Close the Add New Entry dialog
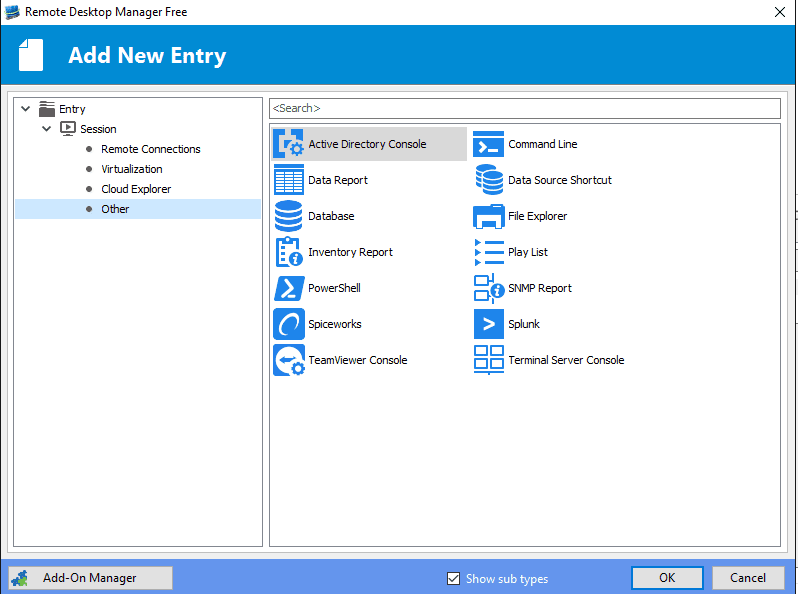The height and width of the screenshot is (594, 798). point(780,12)
